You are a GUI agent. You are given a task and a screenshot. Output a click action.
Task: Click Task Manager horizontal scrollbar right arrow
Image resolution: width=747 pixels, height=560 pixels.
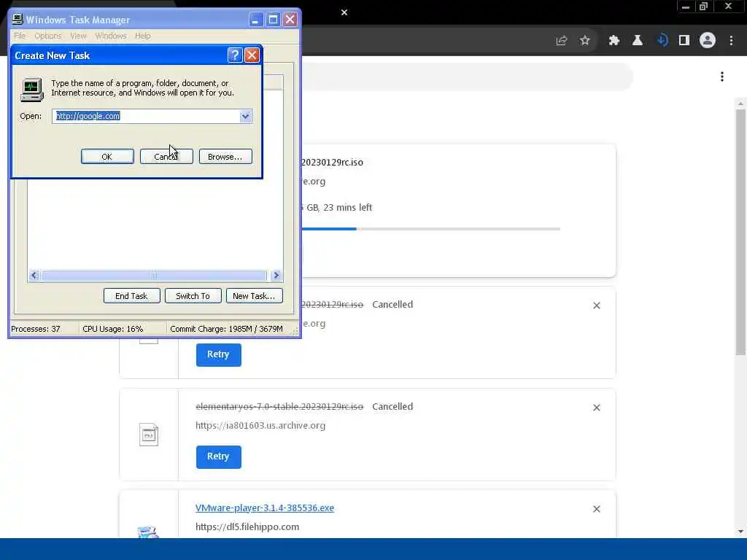coord(276,275)
